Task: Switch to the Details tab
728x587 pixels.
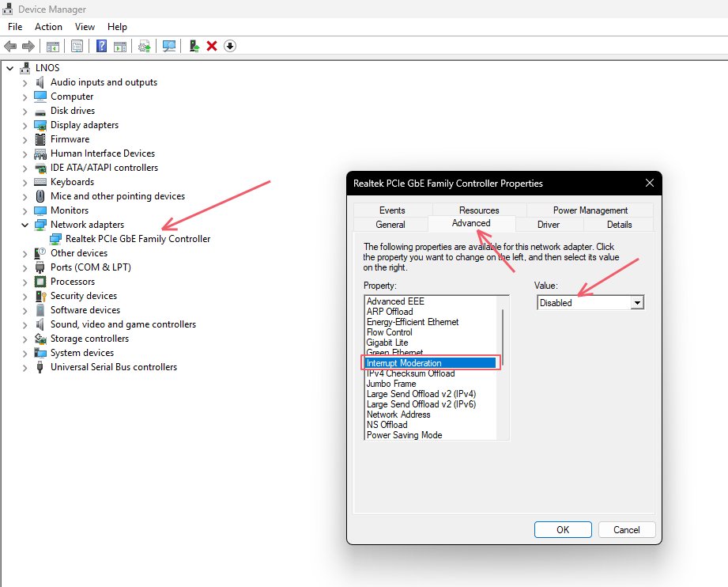Action: 619,225
